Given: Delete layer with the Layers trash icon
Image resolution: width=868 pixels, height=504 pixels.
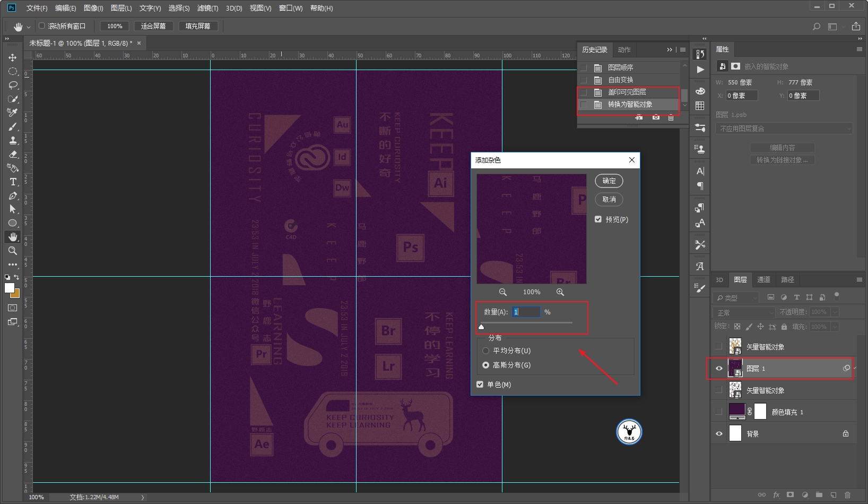Looking at the screenshot, I should click(x=847, y=494).
